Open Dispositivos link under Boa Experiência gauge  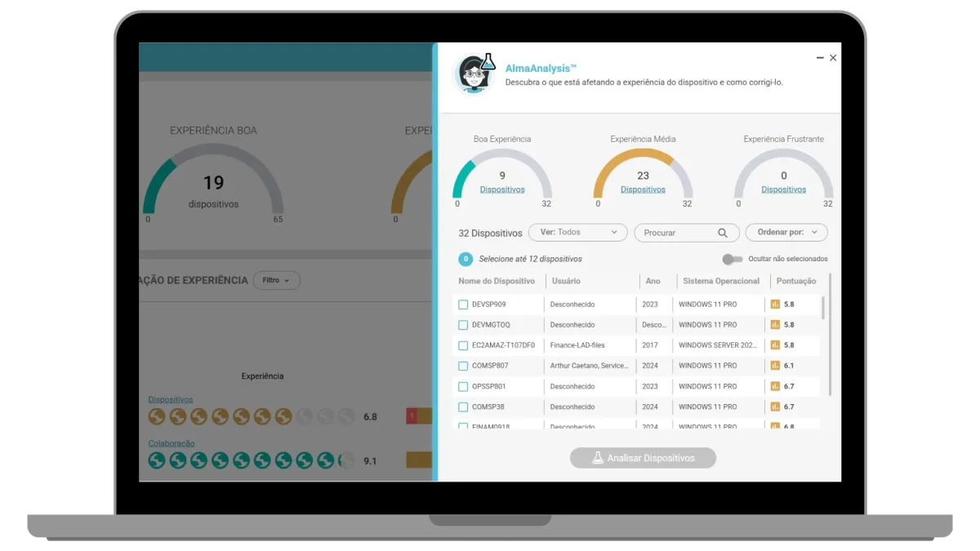point(502,189)
